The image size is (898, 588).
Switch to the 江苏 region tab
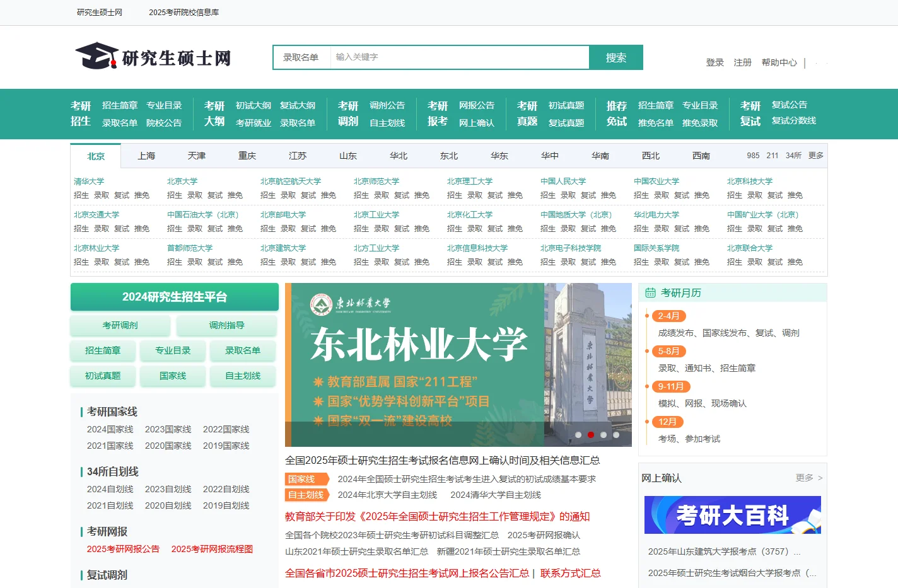pyautogui.click(x=298, y=156)
